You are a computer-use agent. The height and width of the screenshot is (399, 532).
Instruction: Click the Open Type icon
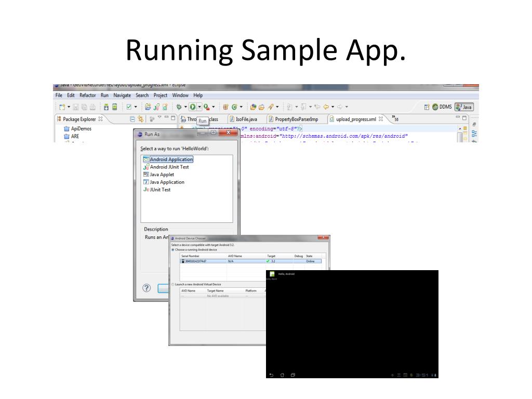(253, 107)
